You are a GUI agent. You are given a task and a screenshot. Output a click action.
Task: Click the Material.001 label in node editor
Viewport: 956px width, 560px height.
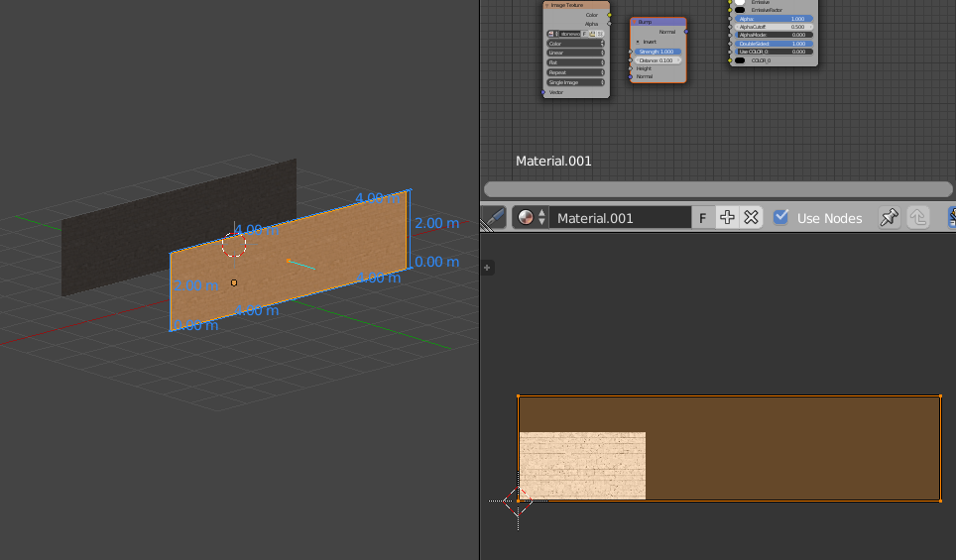(553, 161)
